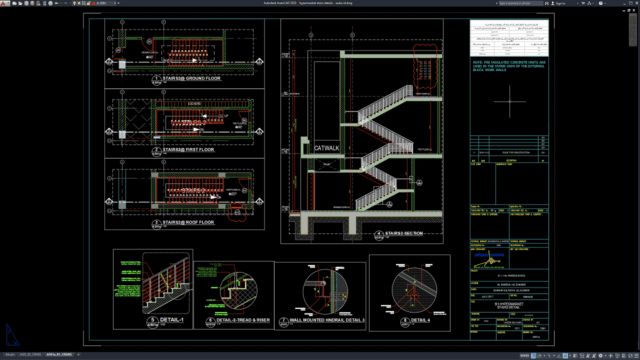Viewport: 640px width, 360px height.
Task: Click the Plot printer icon in quick access toolbar
Action: pyautogui.click(x=51, y=3)
